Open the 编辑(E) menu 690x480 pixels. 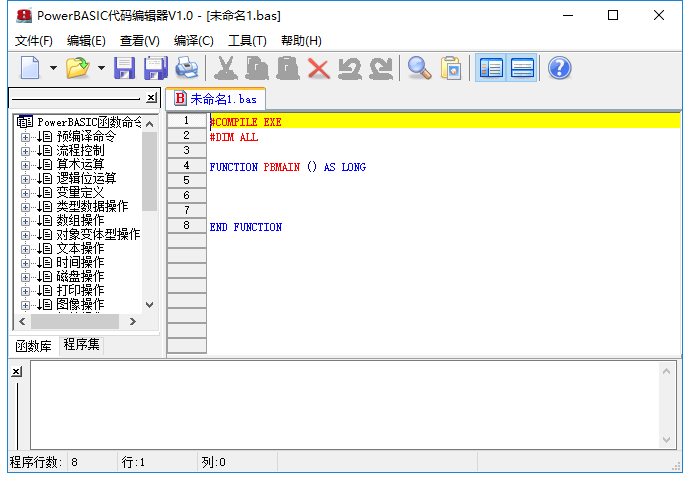click(x=86, y=41)
